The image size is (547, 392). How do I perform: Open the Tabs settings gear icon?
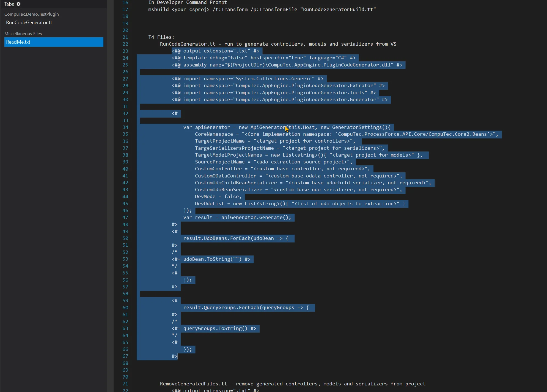19,4
